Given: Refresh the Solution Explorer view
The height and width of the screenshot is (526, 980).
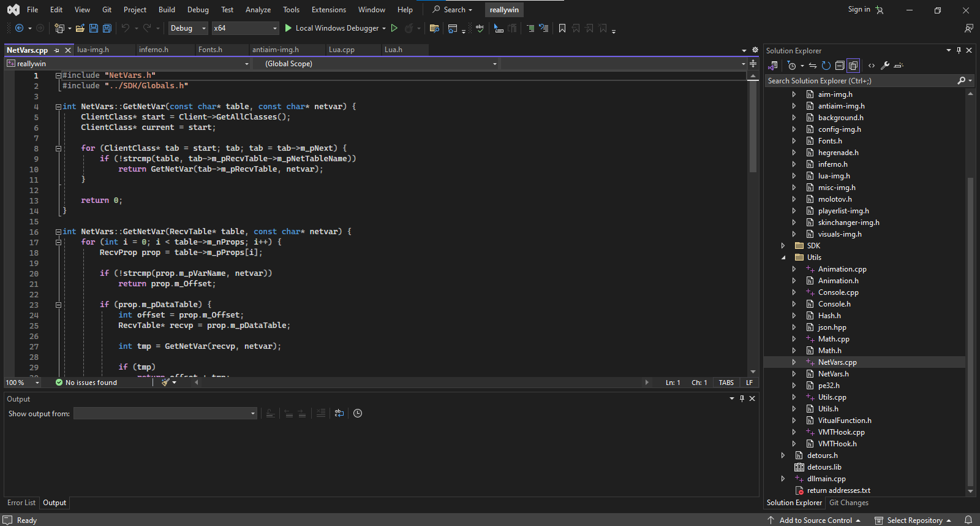Looking at the screenshot, I should click(x=826, y=66).
